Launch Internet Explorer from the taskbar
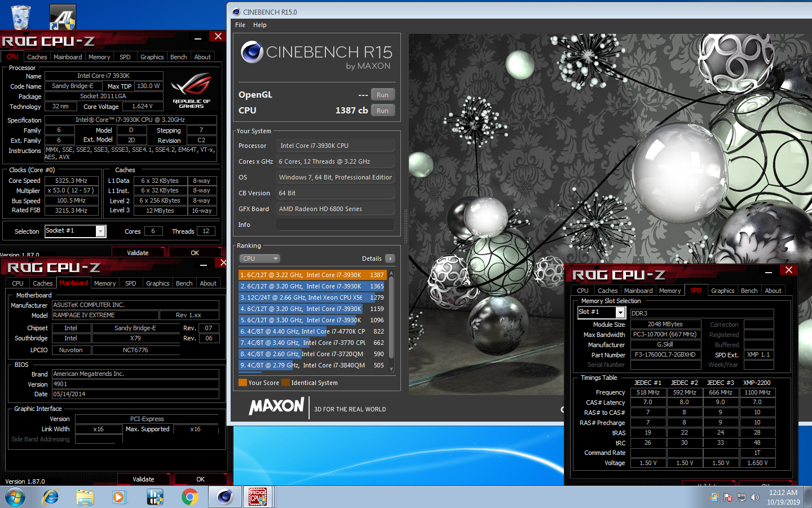The image size is (812, 508). (x=51, y=497)
